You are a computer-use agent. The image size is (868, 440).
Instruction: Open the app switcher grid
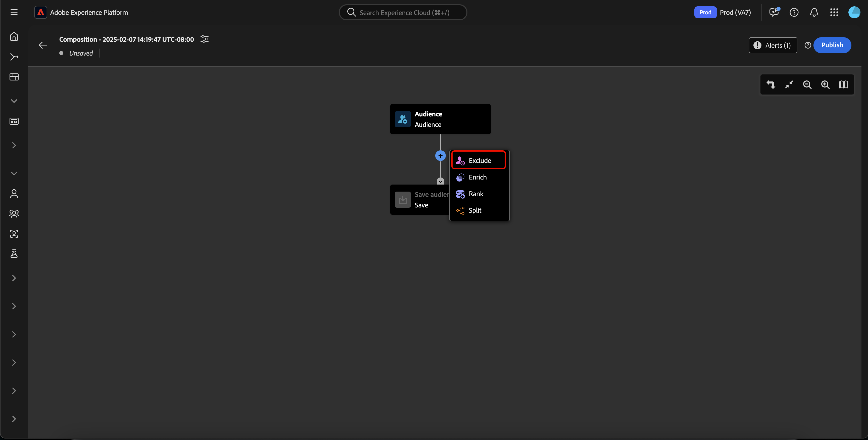[834, 13]
